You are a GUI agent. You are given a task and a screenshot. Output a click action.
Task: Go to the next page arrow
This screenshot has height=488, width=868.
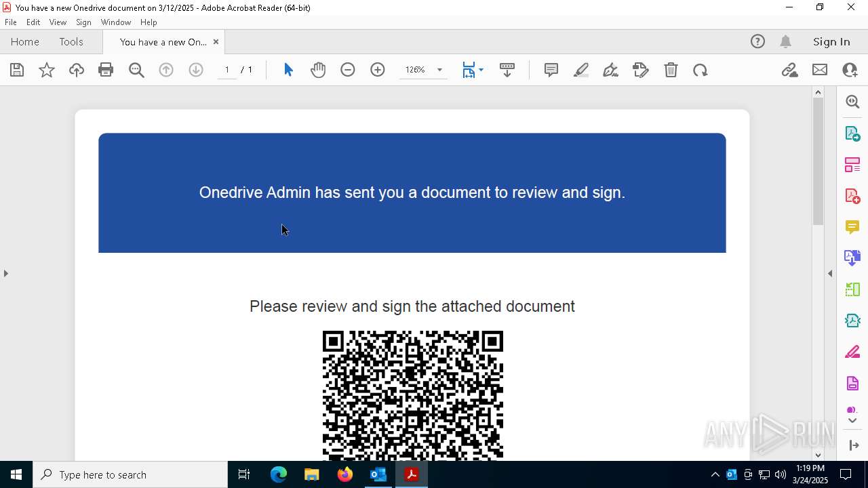[x=196, y=70]
